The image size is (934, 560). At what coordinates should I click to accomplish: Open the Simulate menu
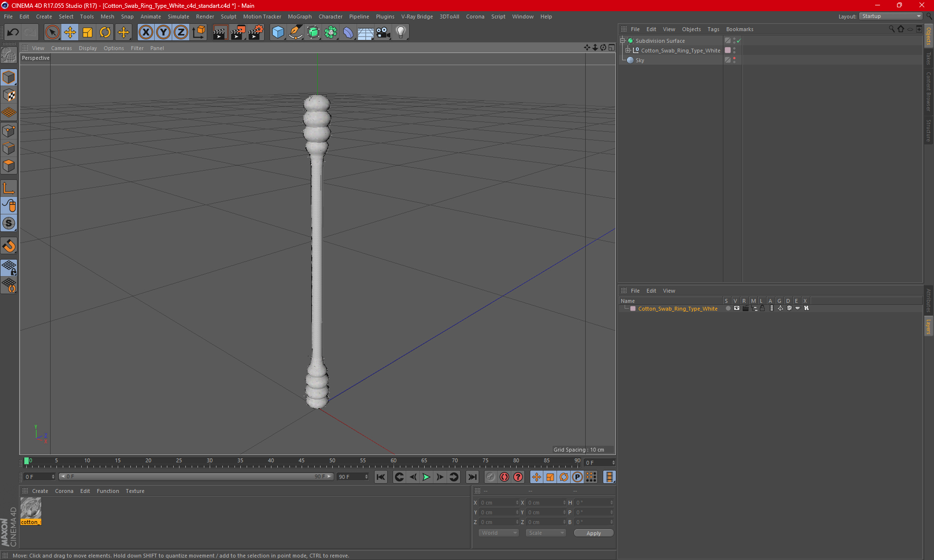click(179, 17)
